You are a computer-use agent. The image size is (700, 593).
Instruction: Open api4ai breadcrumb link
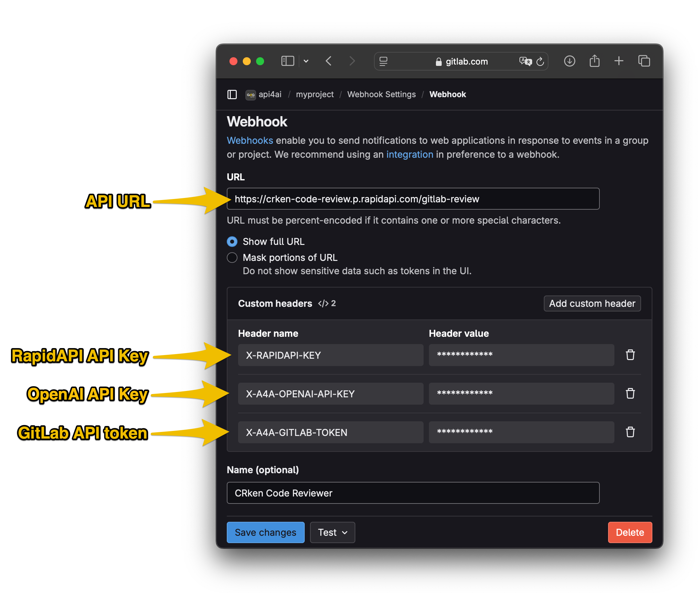(270, 95)
